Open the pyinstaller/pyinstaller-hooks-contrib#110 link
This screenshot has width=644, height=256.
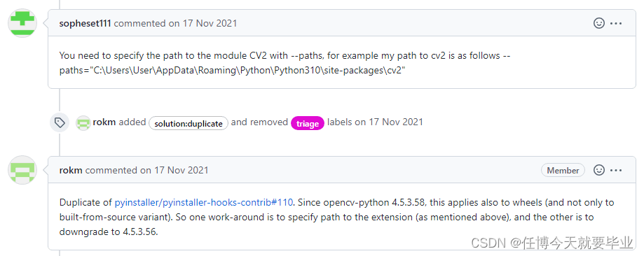pos(204,202)
